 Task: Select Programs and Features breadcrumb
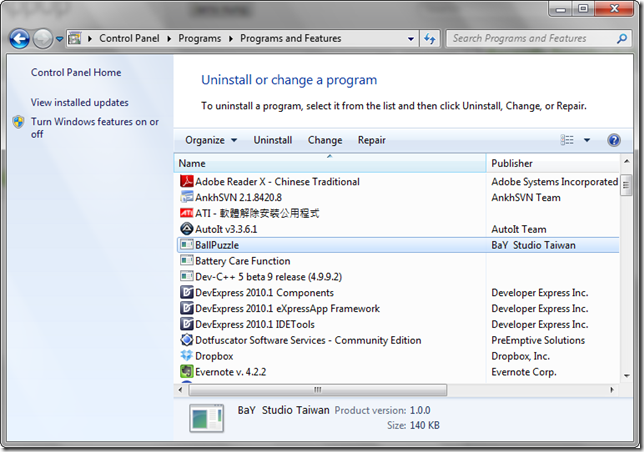[x=290, y=39]
